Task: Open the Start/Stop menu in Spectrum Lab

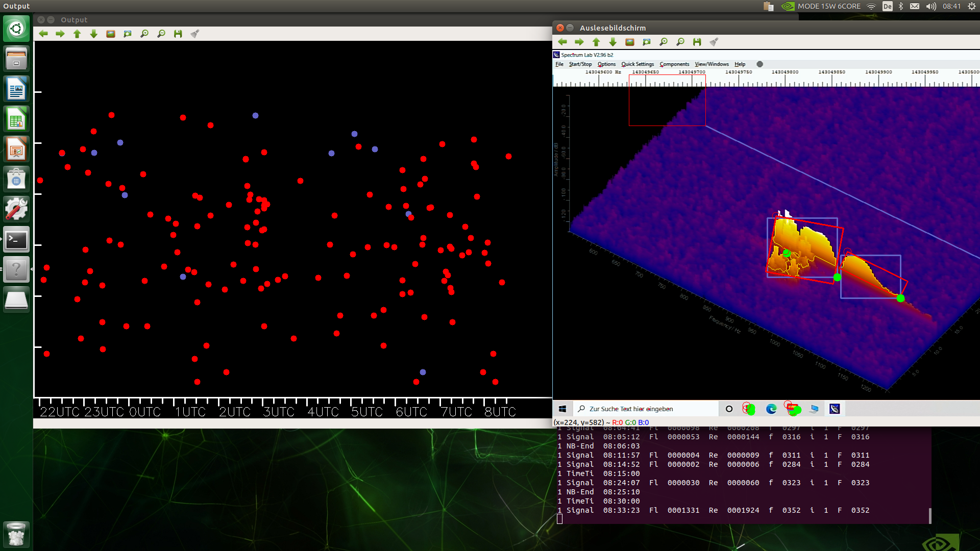Action: pos(580,64)
